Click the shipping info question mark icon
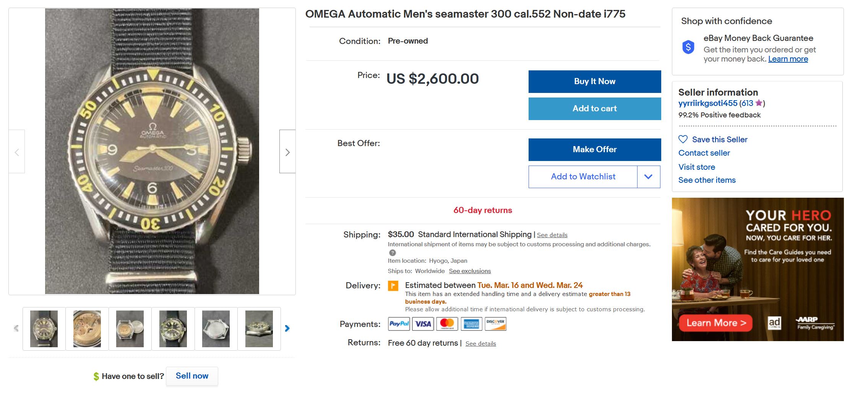The width and height of the screenshot is (868, 400). (392, 253)
